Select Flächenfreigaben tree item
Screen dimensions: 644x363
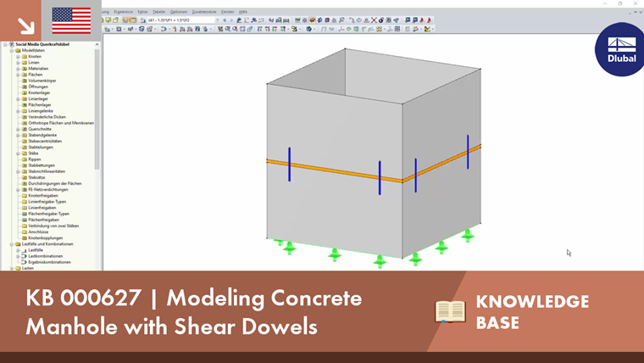(x=43, y=220)
